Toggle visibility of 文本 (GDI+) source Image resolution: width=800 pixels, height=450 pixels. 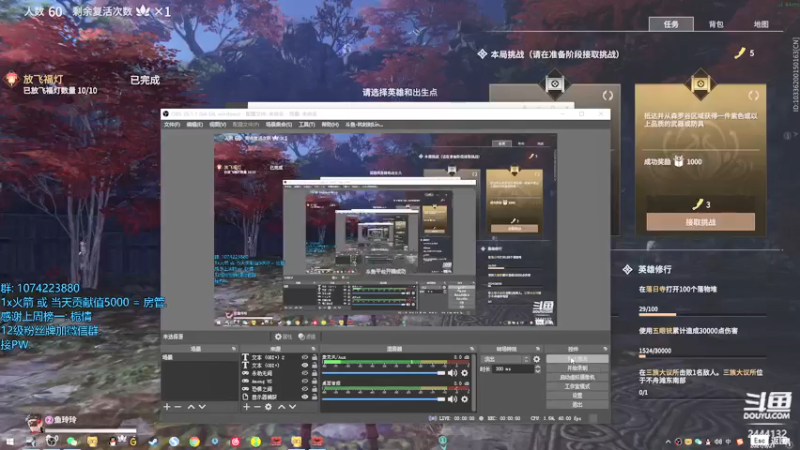(305, 365)
